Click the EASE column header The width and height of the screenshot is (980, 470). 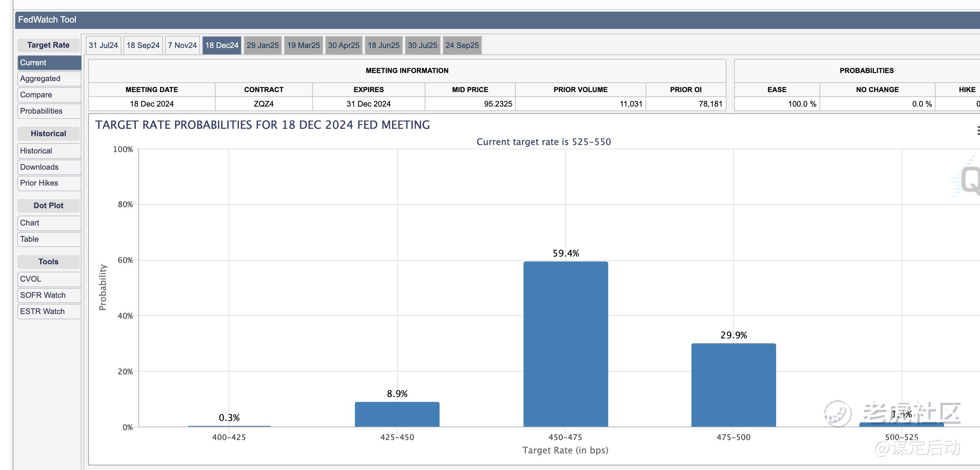coord(777,90)
